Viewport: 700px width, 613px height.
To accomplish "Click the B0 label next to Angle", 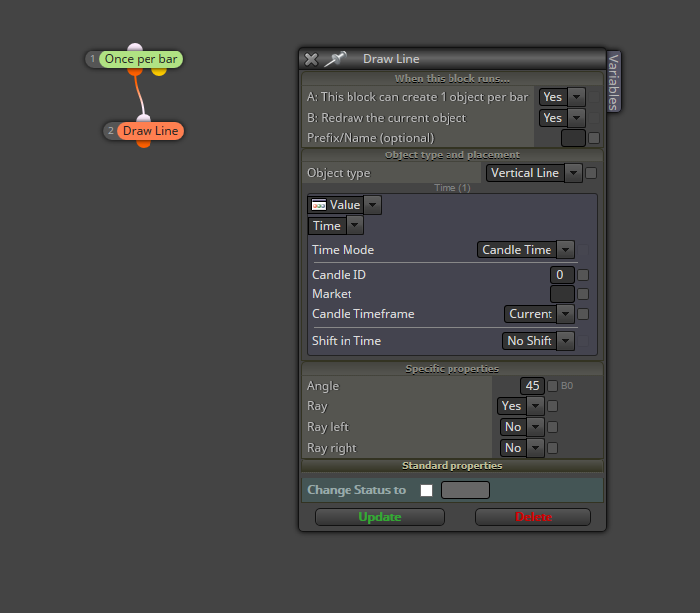I will [567, 386].
